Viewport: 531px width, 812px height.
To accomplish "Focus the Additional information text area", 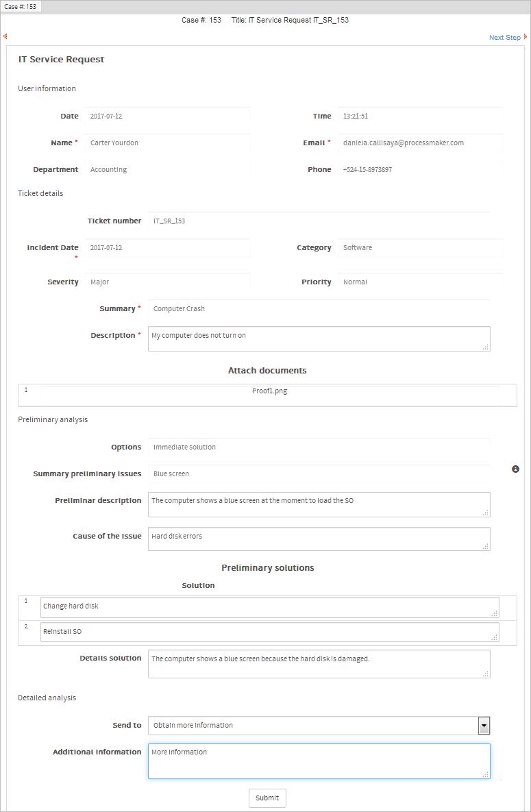I will point(319,761).
